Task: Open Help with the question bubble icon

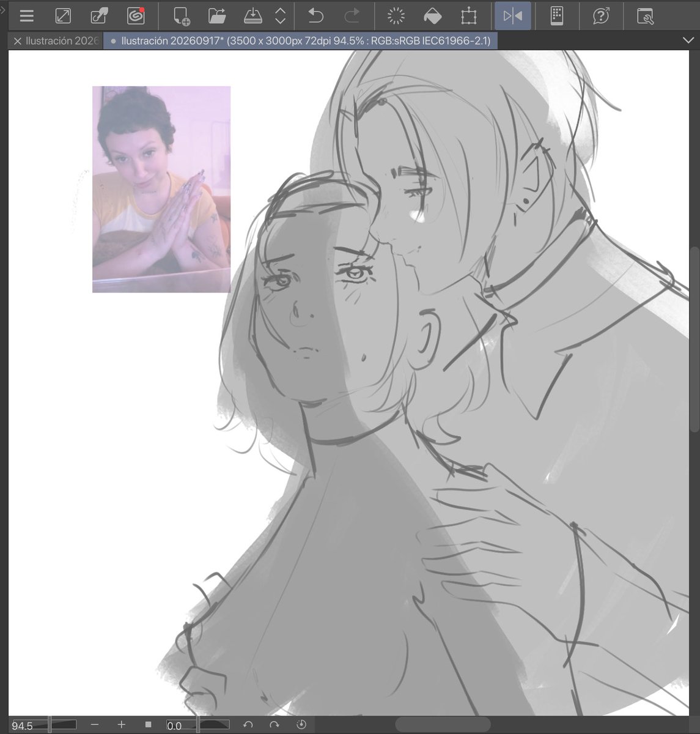Action: (x=602, y=16)
